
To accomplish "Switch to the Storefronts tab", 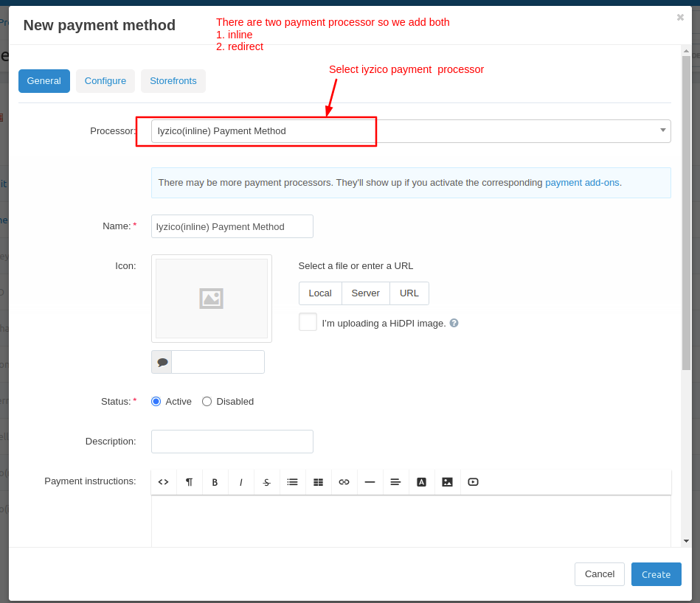I will [173, 81].
